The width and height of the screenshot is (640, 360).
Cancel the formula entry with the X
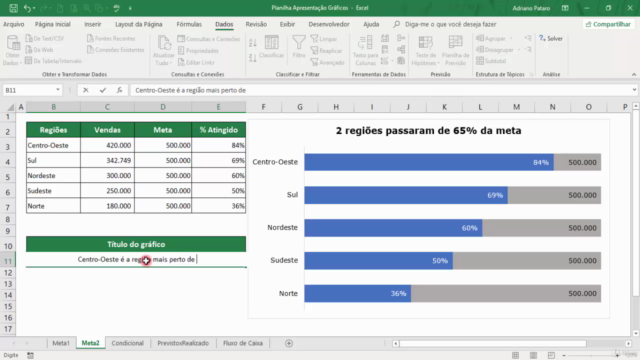(86, 90)
